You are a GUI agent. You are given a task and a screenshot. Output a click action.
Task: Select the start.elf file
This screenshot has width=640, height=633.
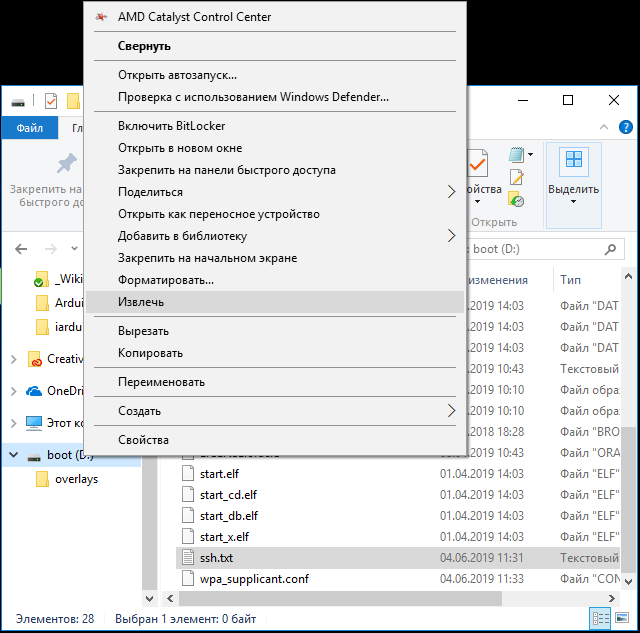click(x=219, y=474)
